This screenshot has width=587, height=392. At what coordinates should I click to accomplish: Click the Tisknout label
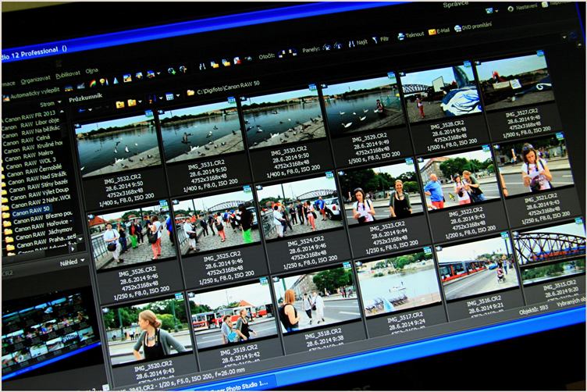pos(414,34)
